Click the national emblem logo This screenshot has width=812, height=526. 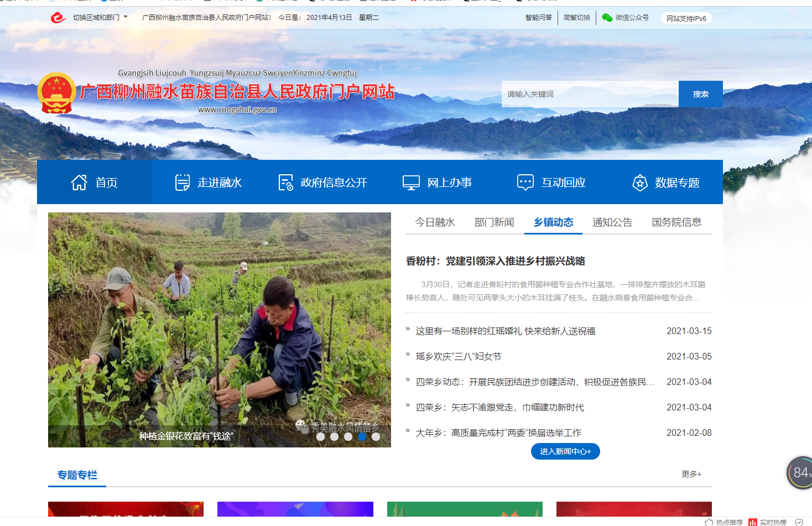click(x=56, y=93)
